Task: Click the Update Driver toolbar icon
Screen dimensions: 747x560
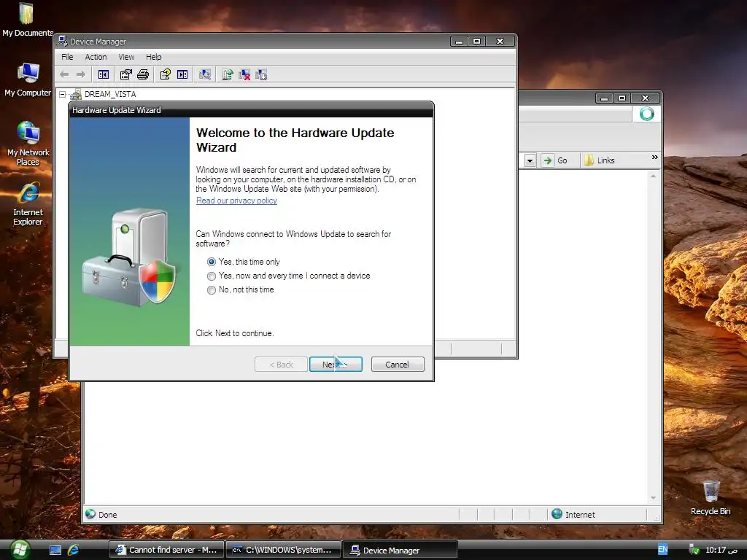Action: [228, 74]
